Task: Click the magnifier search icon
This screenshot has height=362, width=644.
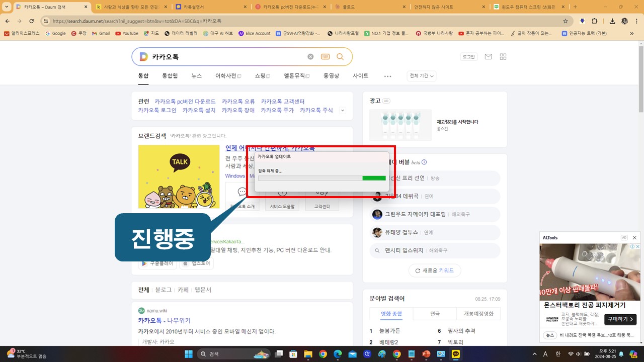Action: (340, 57)
